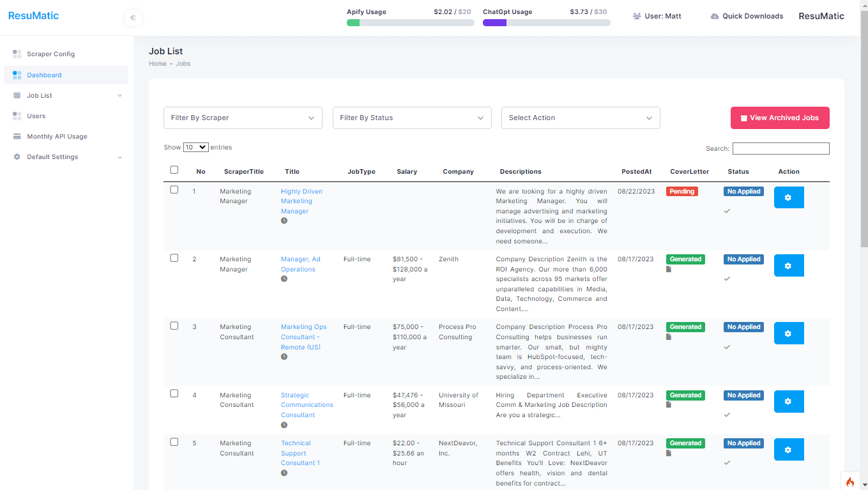Image resolution: width=868 pixels, height=490 pixels.
Task: Open Scraper Config in sidebar
Action: coord(66,54)
